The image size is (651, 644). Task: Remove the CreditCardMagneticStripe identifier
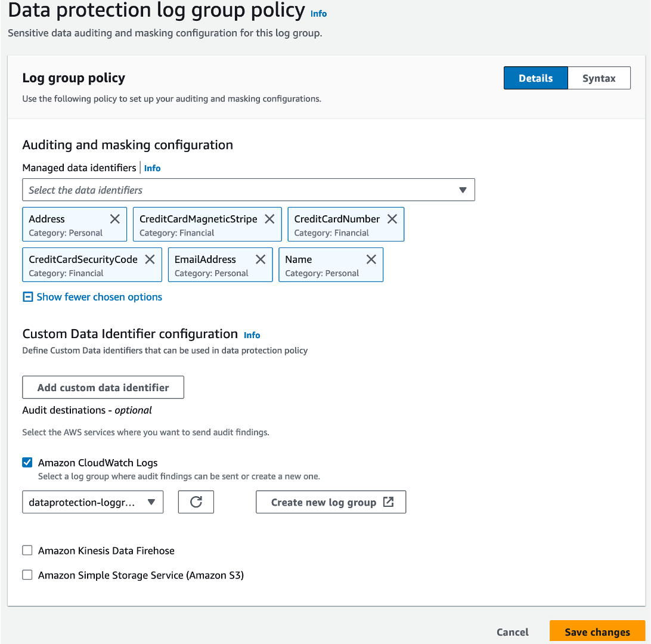269,218
